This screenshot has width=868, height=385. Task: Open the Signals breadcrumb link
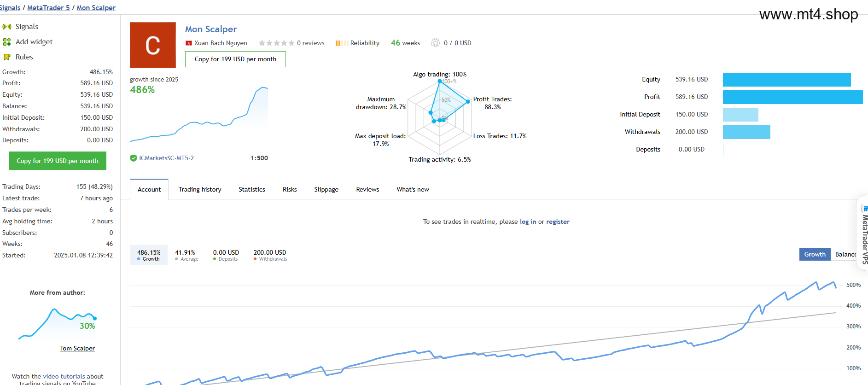[x=10, y=8]
